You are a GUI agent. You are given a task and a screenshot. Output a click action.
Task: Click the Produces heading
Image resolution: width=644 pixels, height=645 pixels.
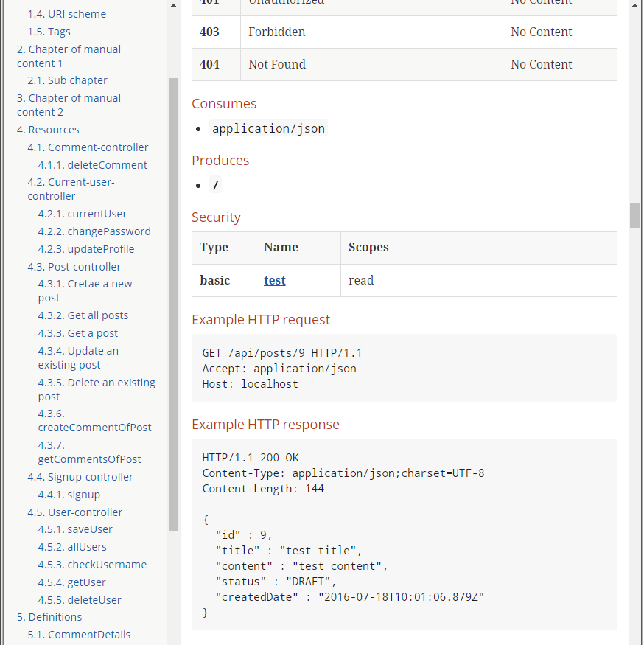click(x=220, y=161)
